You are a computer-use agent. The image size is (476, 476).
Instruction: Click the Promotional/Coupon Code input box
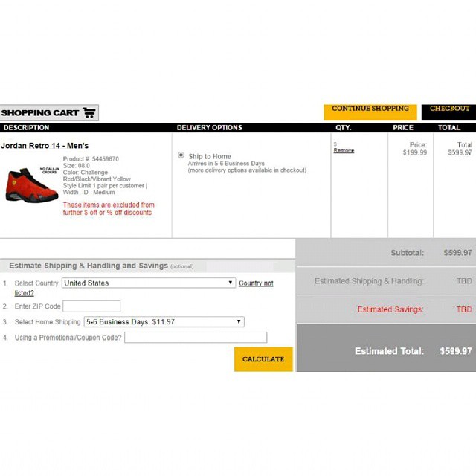click(196, 338)
